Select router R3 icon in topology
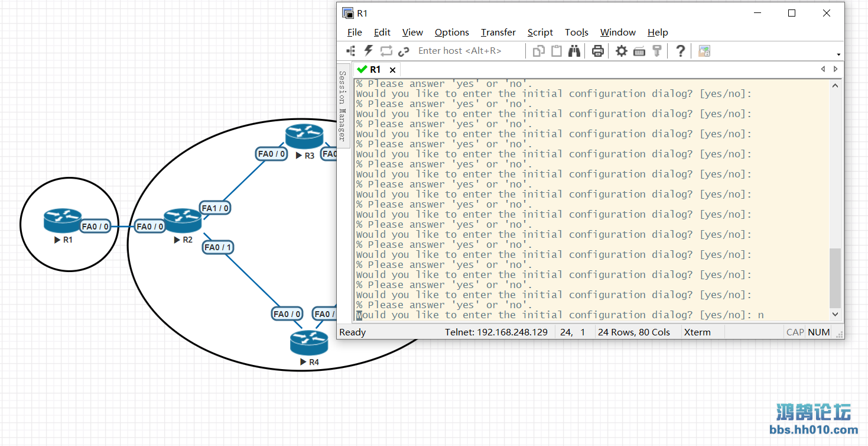Image resolution: width=868 pixels, height=446 pixels. 304,136
